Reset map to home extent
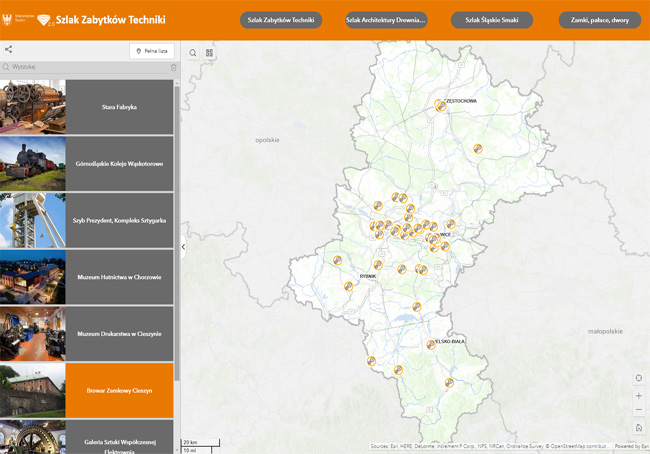Image resolution: width=650 pixels, height=454 pixels. pyautogui.click(x=639, y=427)
